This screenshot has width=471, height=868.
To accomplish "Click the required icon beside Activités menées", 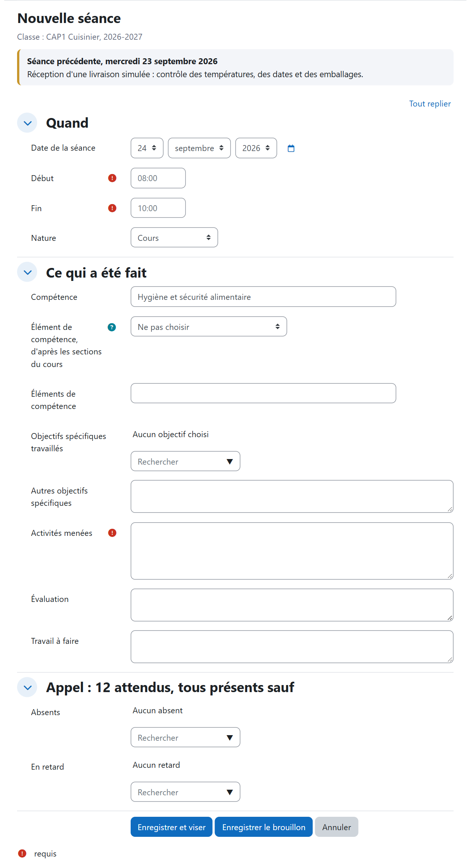I will tap(112, 533).
